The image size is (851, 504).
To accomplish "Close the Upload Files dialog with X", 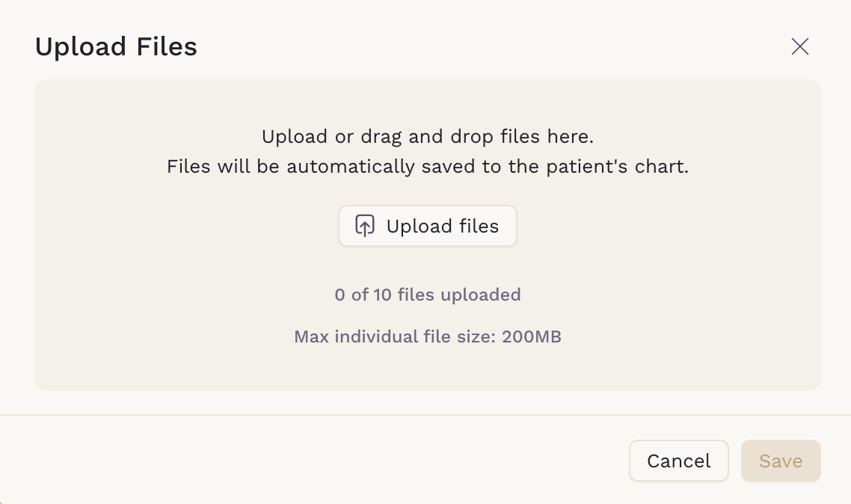I will [800, 46].
